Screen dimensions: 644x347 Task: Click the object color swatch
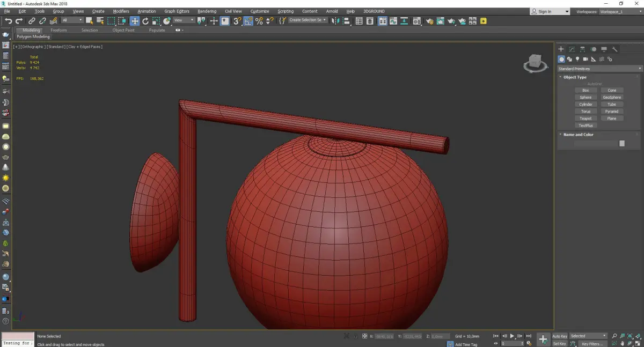pos(622,143)
